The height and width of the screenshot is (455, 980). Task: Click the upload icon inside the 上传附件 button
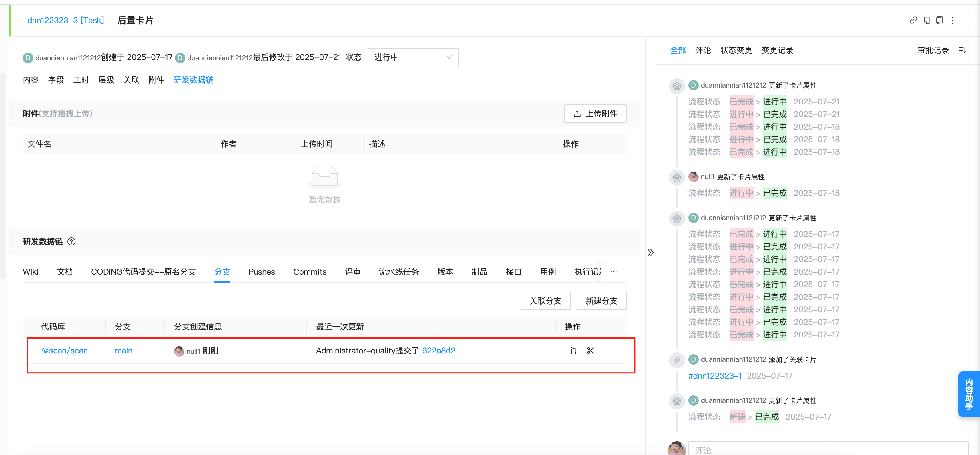coord(577,113)
